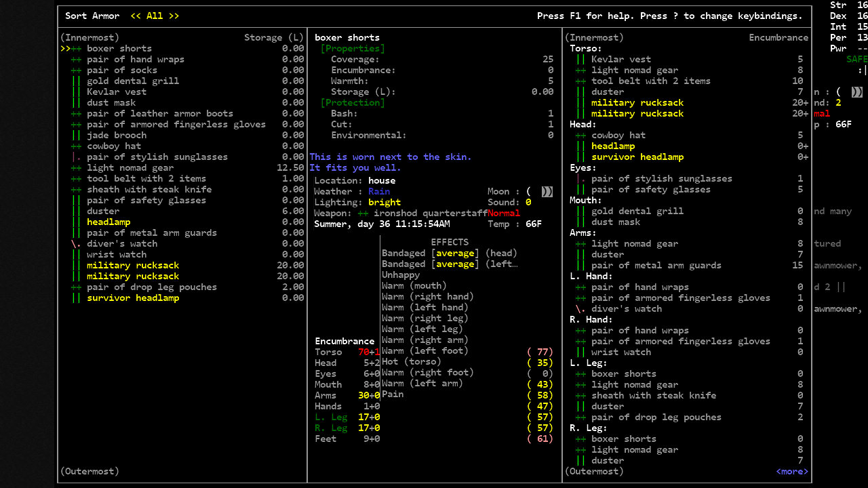Viewport: 868px width, 488px height.
Task: Click 'cowboy hat' under the Head section
Action: (618, 135)
